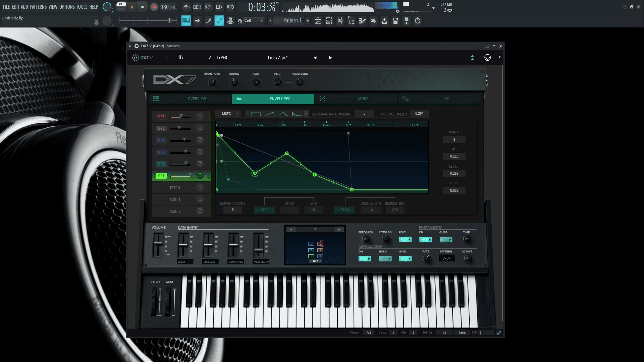The height and width of the screenshot is (362, 644).
Task: Expand the DX7 V plugin window menu arrow
Action: coord(130,46)
